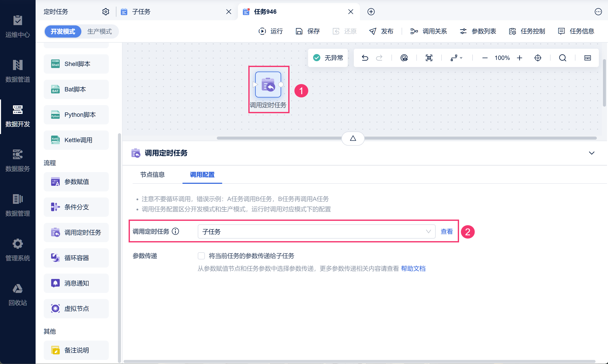
Task: Click the zoom in plus icon
Action: click(520, 58)
